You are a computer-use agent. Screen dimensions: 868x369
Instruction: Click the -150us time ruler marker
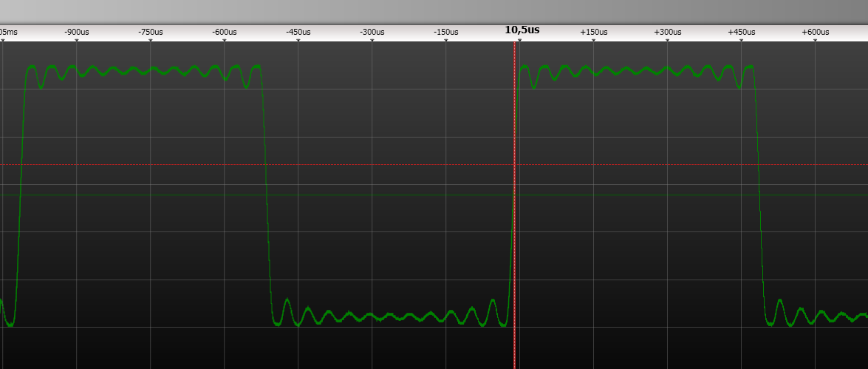(445, 32)
